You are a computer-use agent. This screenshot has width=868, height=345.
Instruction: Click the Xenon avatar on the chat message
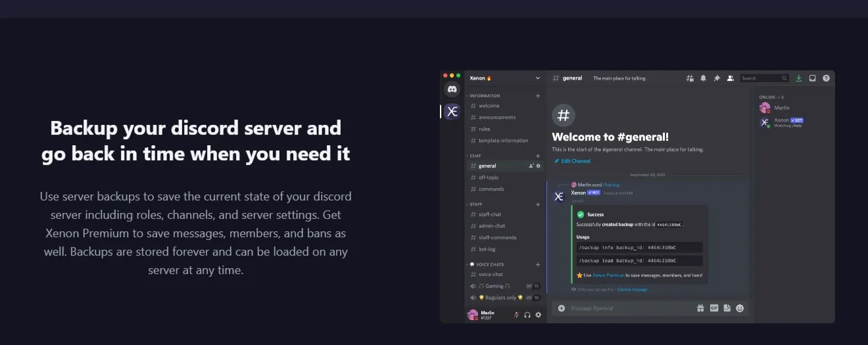tap(559, 196)
